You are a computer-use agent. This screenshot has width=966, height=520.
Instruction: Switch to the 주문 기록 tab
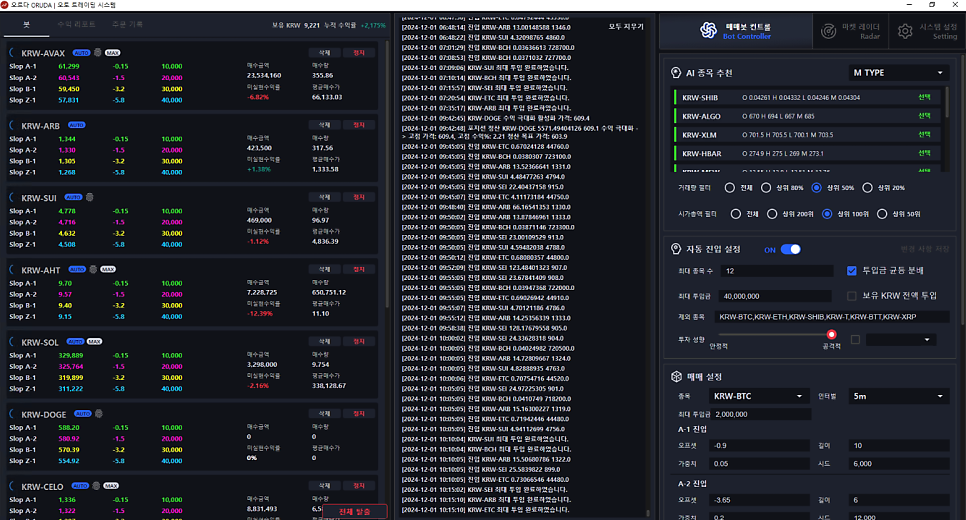tap(128, 24)
